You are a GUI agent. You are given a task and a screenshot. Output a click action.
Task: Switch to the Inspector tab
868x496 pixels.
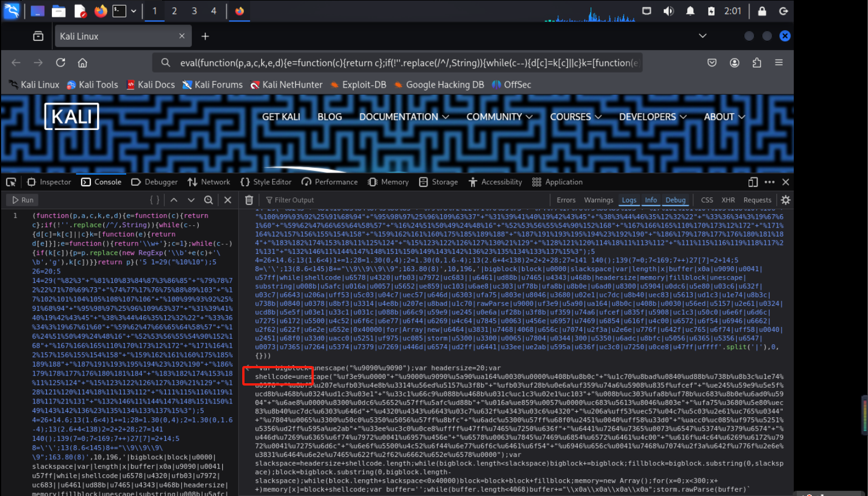coord(49,182)
